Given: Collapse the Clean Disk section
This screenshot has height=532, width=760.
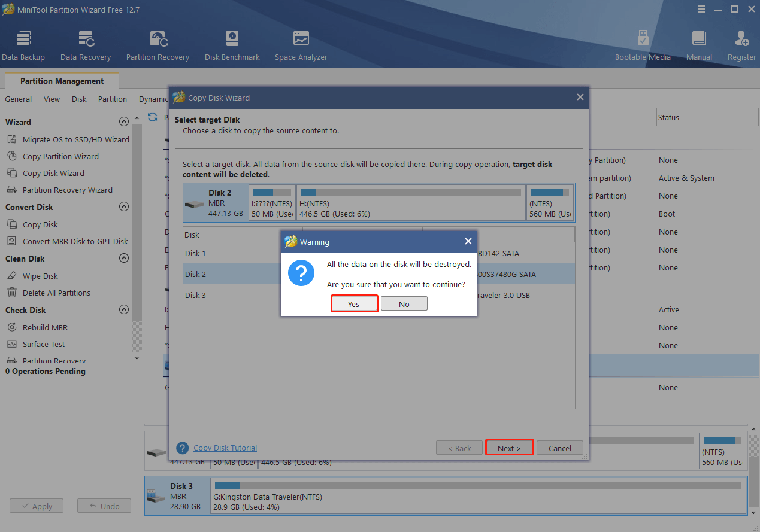Looking at the screenshot, I should pos(124,258).
